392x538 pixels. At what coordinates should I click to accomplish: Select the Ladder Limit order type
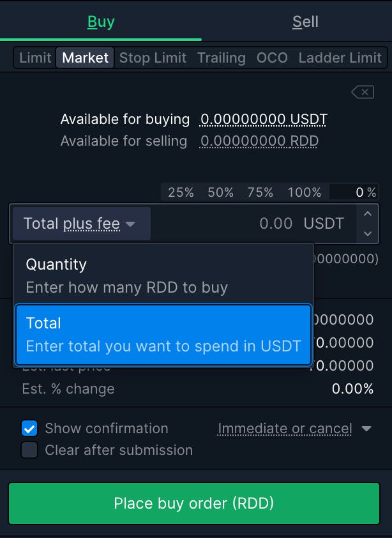[x=340, y=58]
